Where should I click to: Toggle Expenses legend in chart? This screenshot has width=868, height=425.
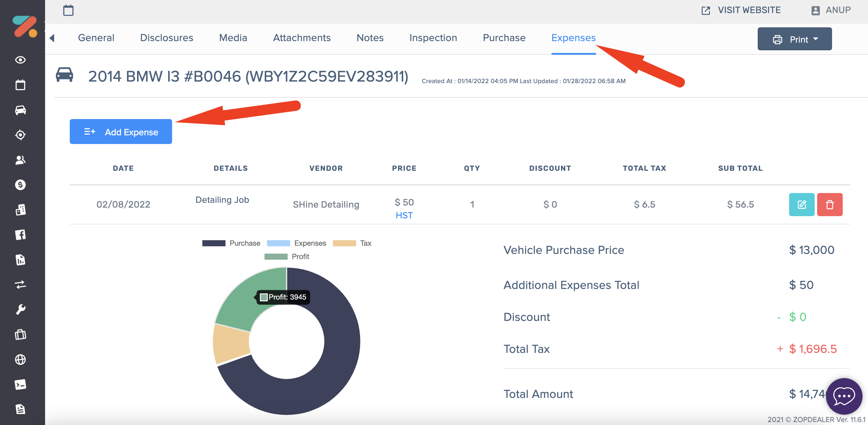tap(296, 243)
